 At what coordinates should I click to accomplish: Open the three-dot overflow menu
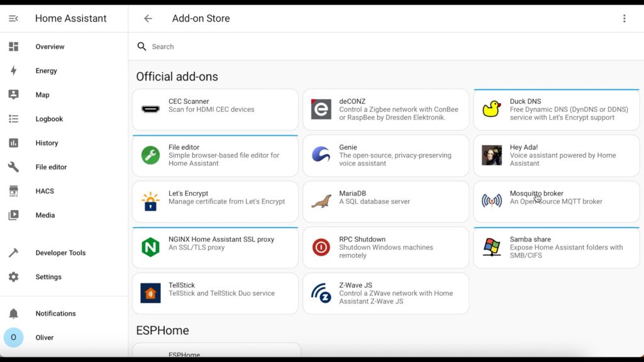coord(624,18)
